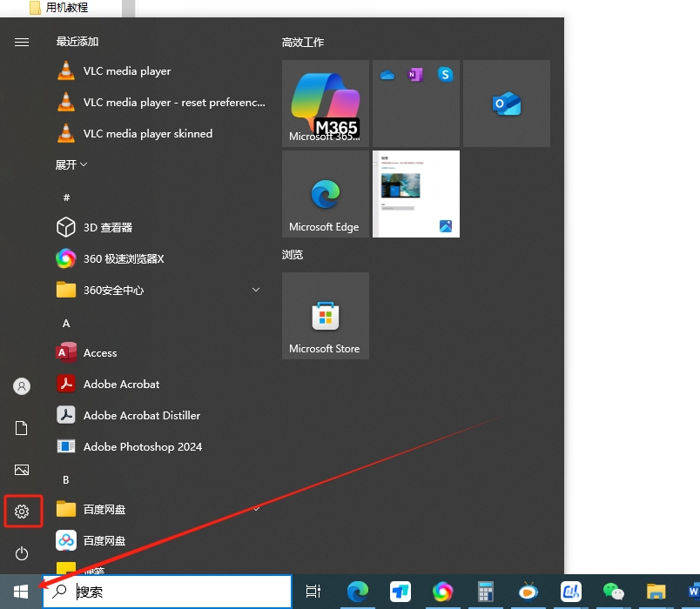Screen dimensions: 700x609
Task: Click the 高效工作 tile group heading
Action: click(x=303, y=43)
